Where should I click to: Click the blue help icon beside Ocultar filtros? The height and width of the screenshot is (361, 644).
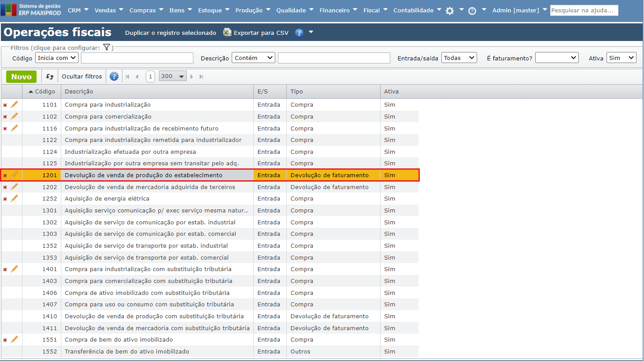coord(114,77)
